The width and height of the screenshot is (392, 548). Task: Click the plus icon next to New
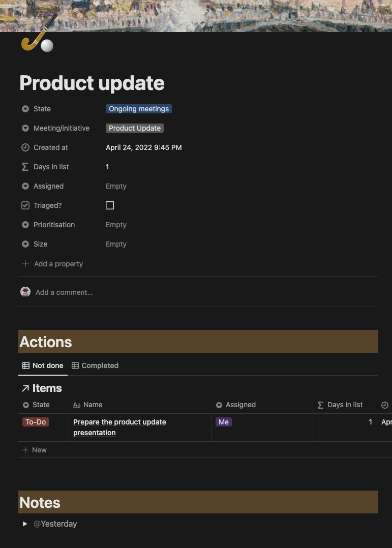(x=25, y=450)
